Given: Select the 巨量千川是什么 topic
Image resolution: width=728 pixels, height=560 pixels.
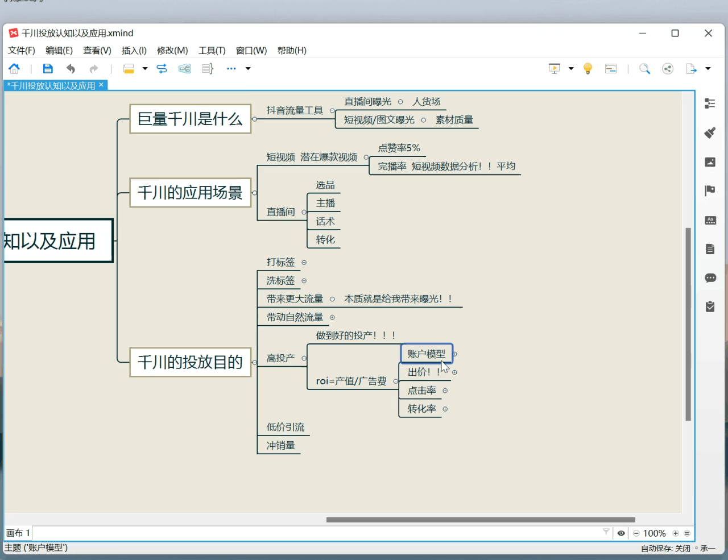Looking at the screenshot, I should click(x=191, y=119).
